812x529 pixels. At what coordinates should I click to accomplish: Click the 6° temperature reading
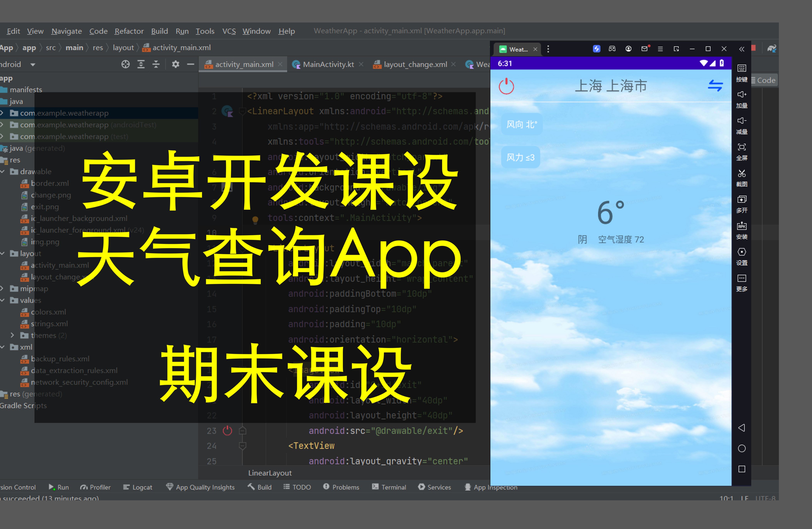(611, 212)
